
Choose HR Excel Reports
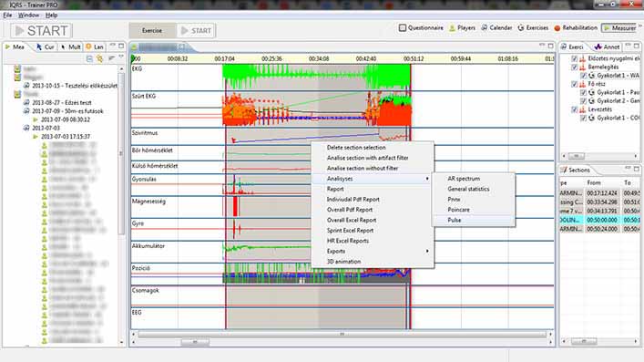pyautogui.click(x=373, y=241)
